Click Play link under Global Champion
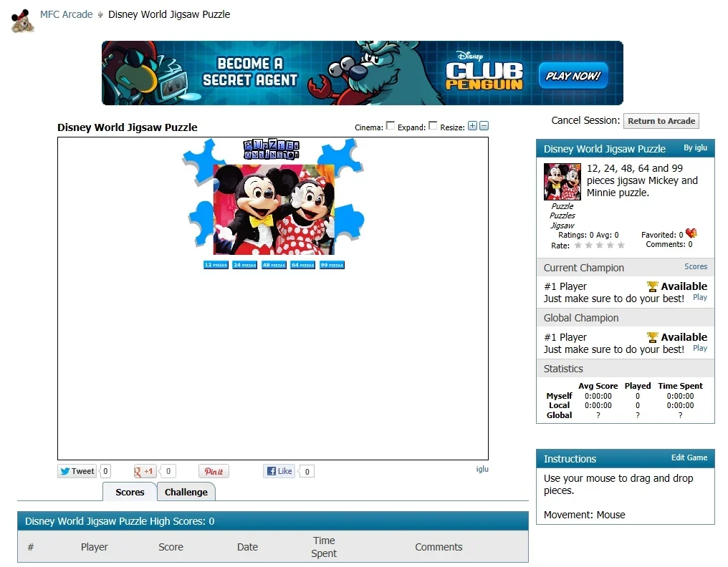 pyautogui.click(x=700, y=348)
